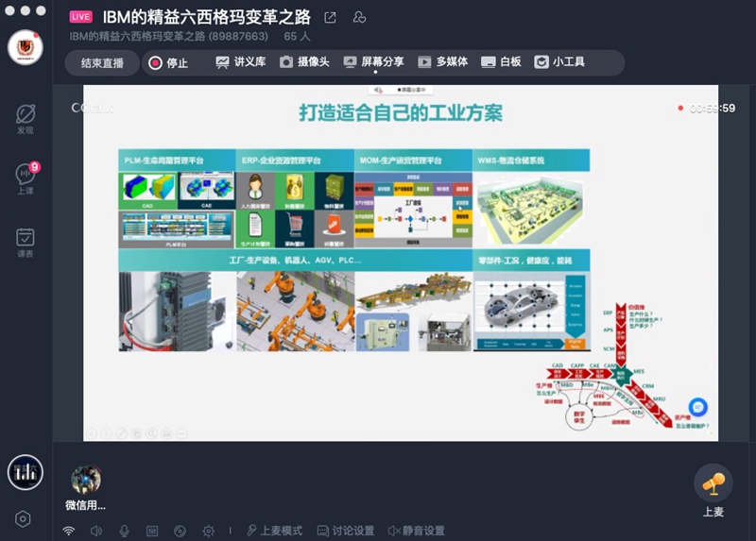Image resolution: width=756 pixels, height=541 pixels.
Task: Open 静音设置 mute settings
Action: coord(416,531)
